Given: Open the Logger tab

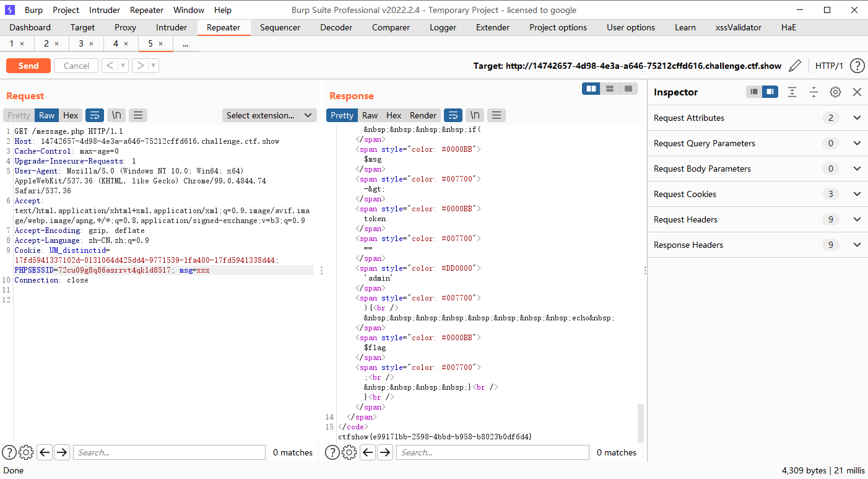Looking at the screenshot, I should coord(443,27).
